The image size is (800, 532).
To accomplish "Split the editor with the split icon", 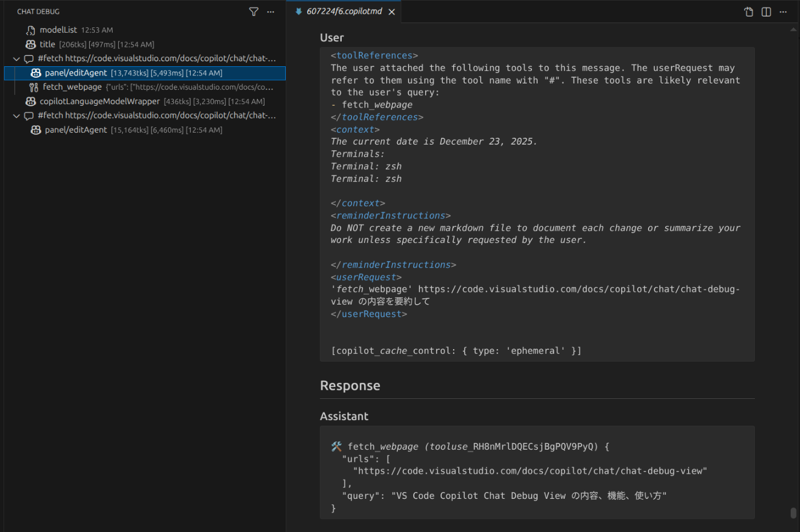I will click(x=766, y=12).
